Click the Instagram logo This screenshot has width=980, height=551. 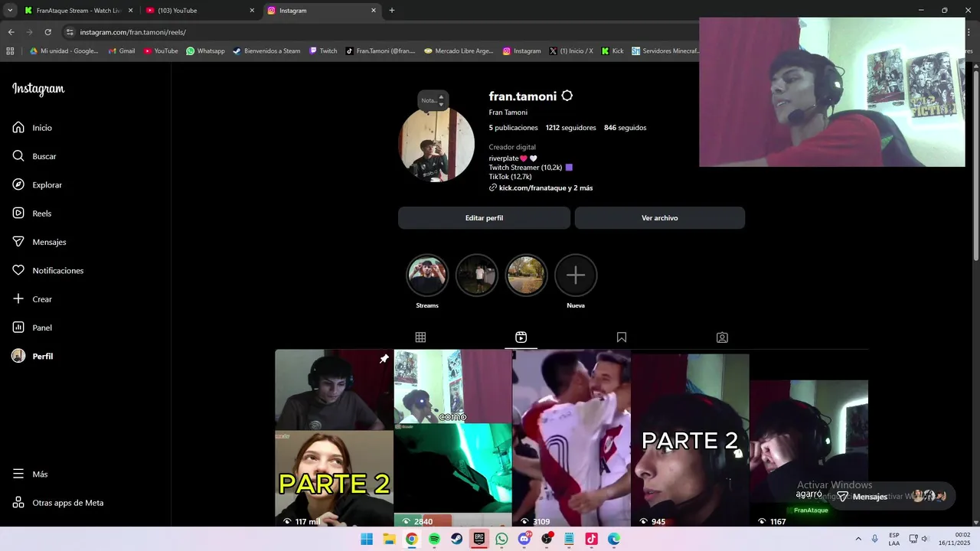(x=38, y=90)
